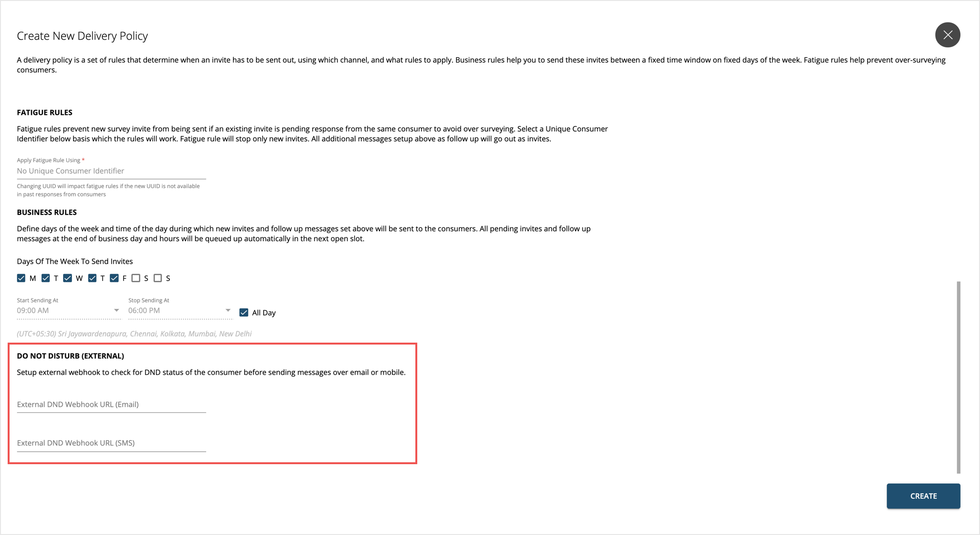Click External DND Webhook URL Email field

[112, 404]
